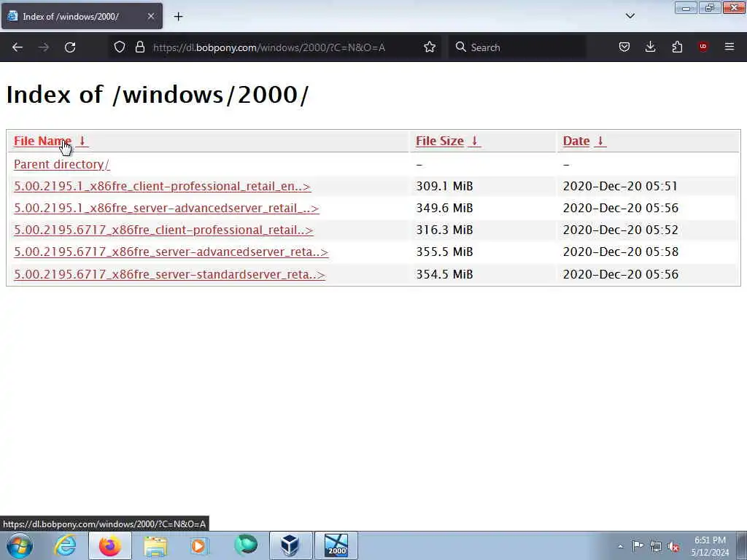Go back to the previous page

click(18, 47)
